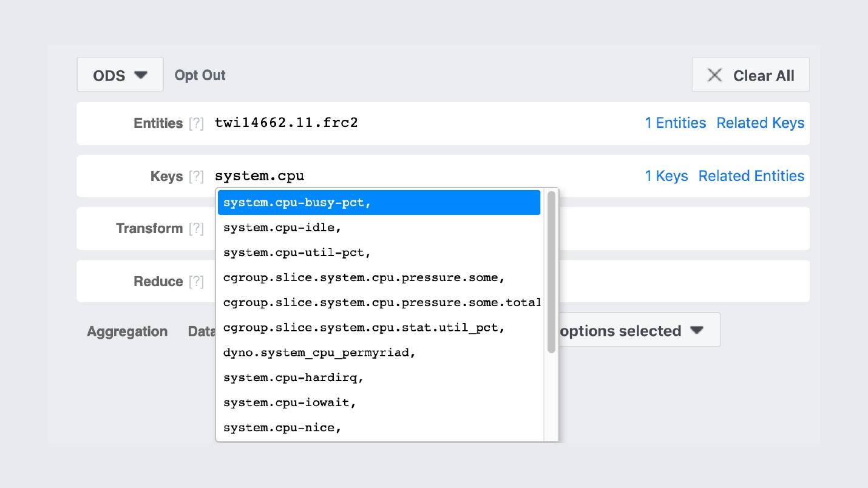Click the autocomplete list scrollbar thumb
Screen dimensions: 868x488
tap(551, 272)
